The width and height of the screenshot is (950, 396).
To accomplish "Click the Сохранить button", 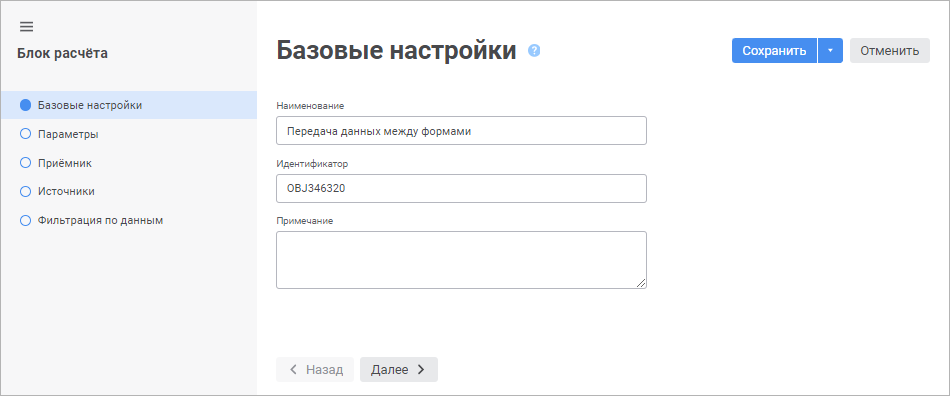I will (774, 51).
